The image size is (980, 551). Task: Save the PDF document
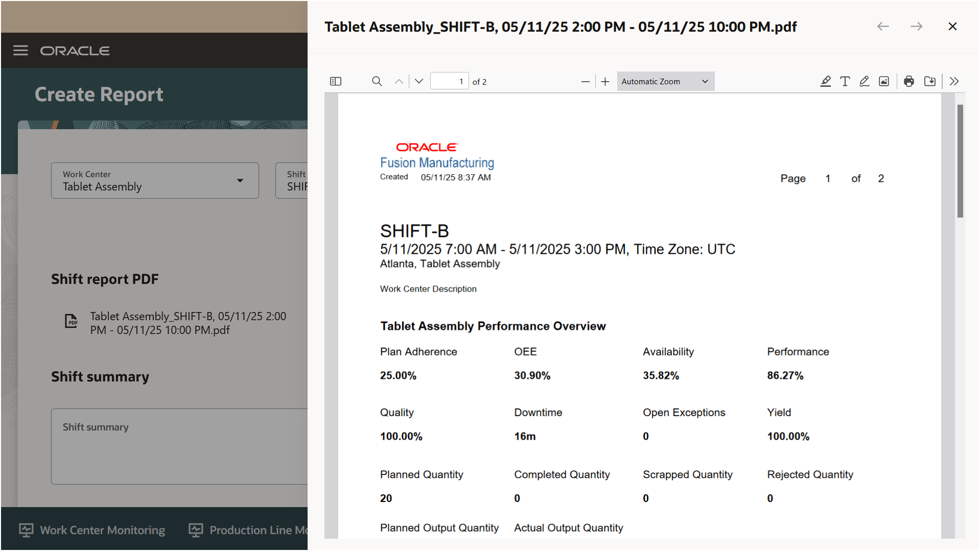pyautogui.click(x=930, y=81)
